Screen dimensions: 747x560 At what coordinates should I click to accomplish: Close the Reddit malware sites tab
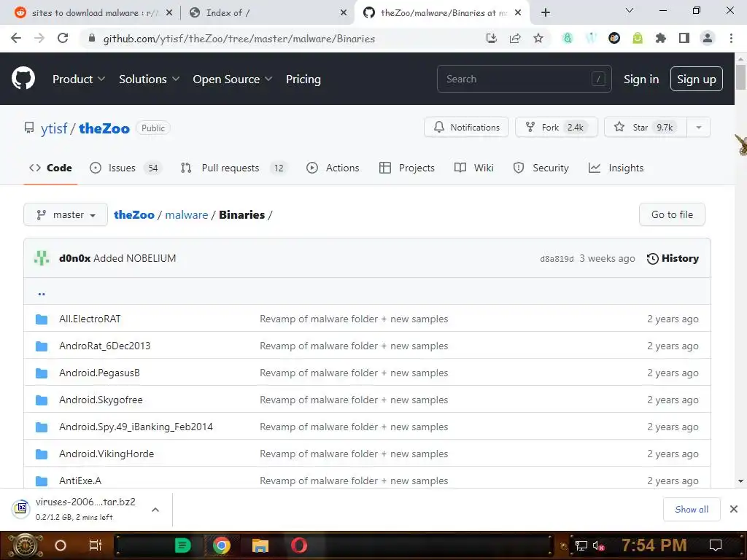tap(169, 13)
